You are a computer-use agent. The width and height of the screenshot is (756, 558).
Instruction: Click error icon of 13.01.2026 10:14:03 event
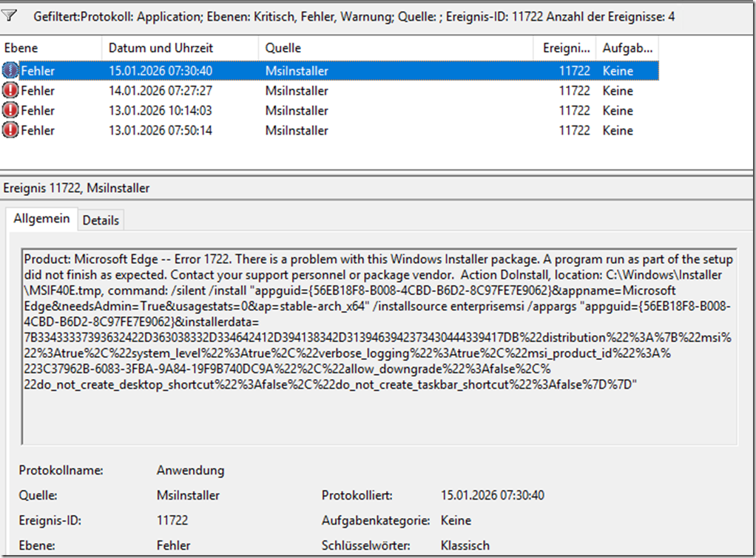coord(10,111)
